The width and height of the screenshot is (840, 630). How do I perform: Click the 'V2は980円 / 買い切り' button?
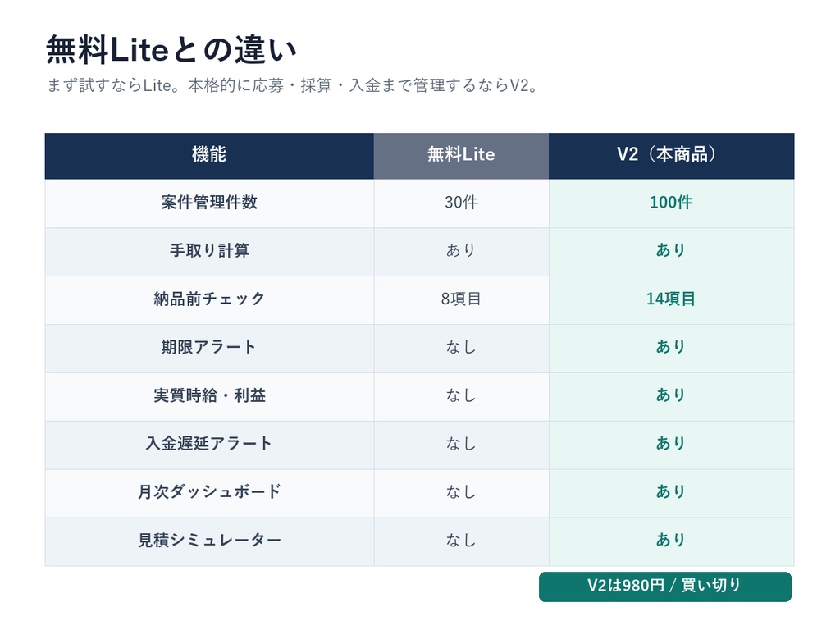click(x=664, y=587)
